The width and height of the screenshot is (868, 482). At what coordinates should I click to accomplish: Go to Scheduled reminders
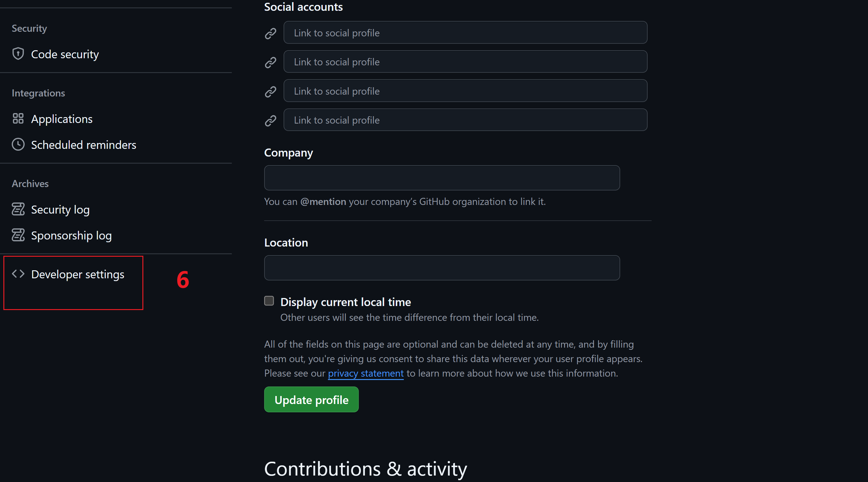point(84,145)
